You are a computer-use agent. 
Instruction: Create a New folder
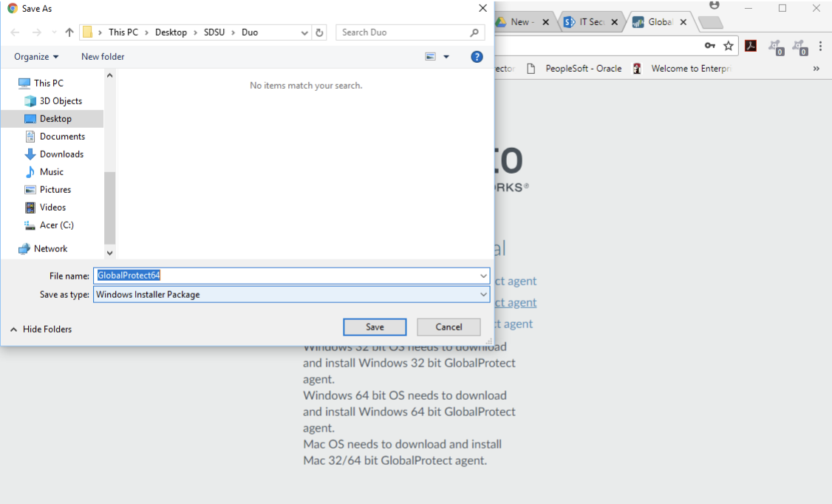(x=103, y=57)
